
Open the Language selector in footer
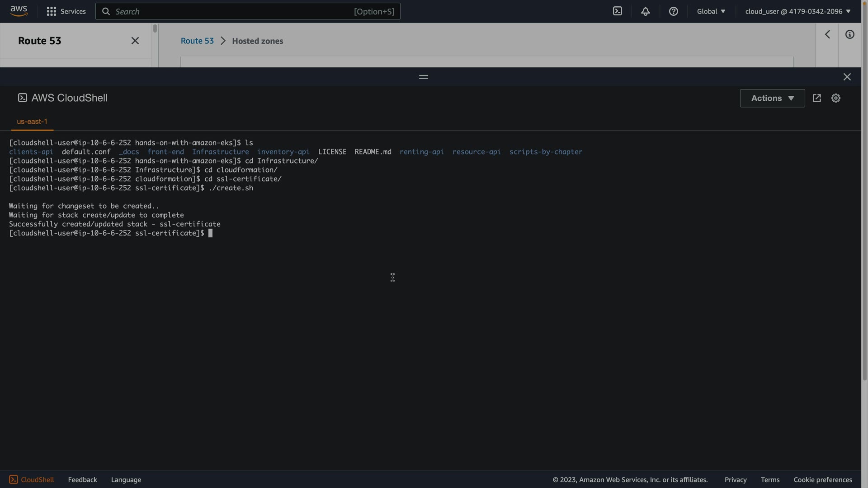[126, 480]
